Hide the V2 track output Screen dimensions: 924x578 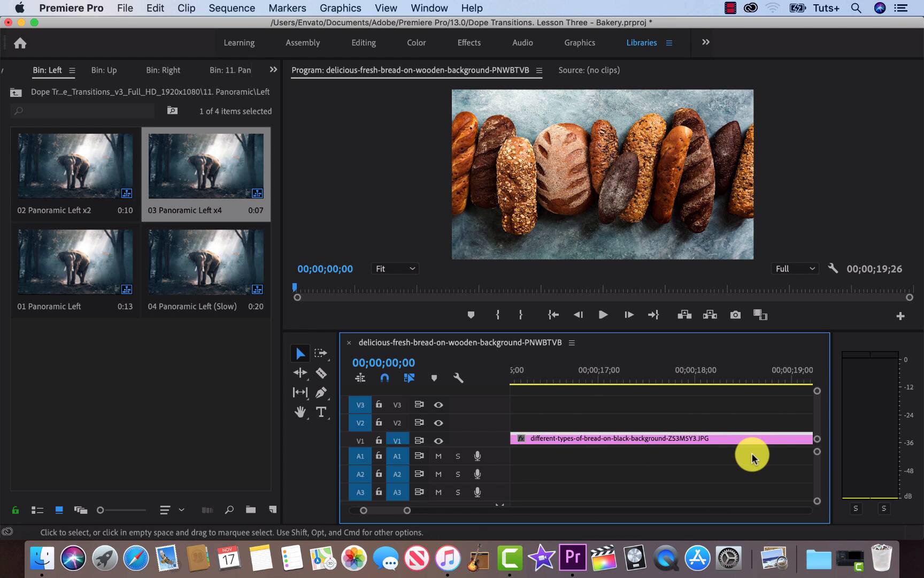pyautogui.click(x=438, y=423)
